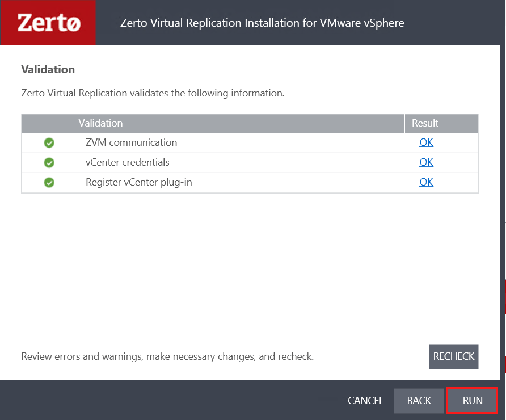
Task: Click the "Review errors and warnings" instruction text
Action: [167, 356]
